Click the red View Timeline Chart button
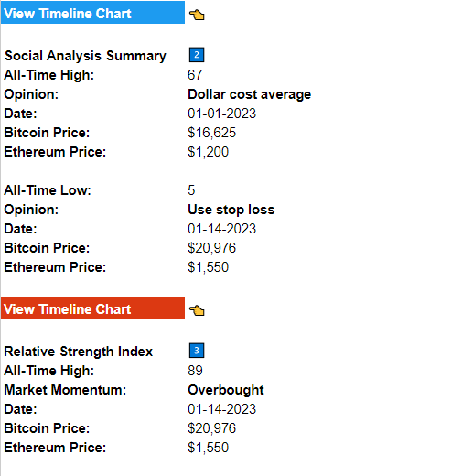Image resolution: width=473 pixels, height=476 pixels. [92, 308]
